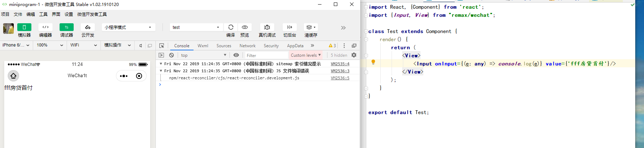This screenshot has height=148, width=644.
Task: Open the 工具 menu
Action: click(x=43, y=14)
